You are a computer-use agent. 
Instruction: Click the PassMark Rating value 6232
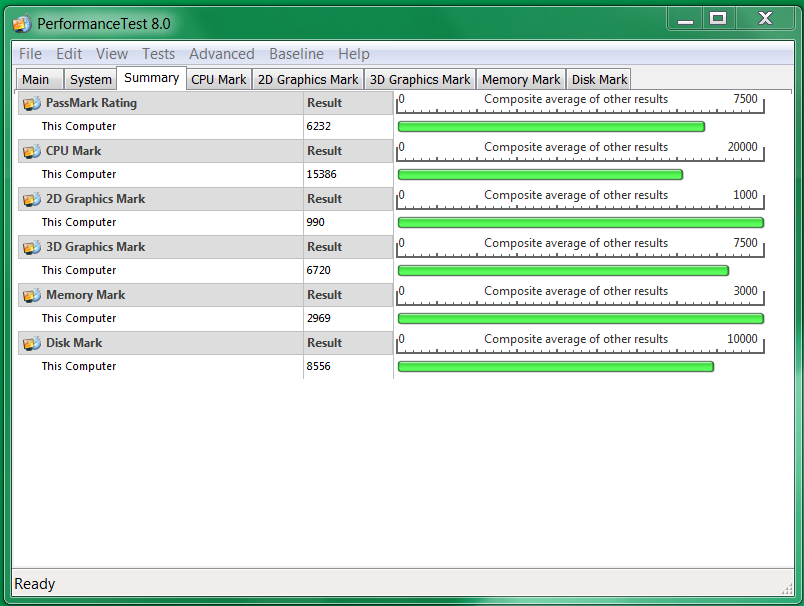click(318, 126)
